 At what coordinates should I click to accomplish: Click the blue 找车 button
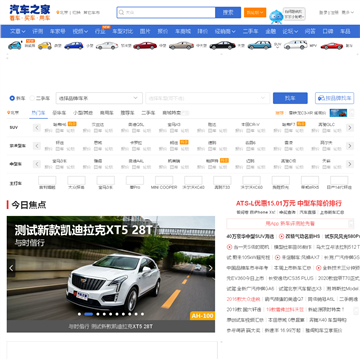click(290, 98)
